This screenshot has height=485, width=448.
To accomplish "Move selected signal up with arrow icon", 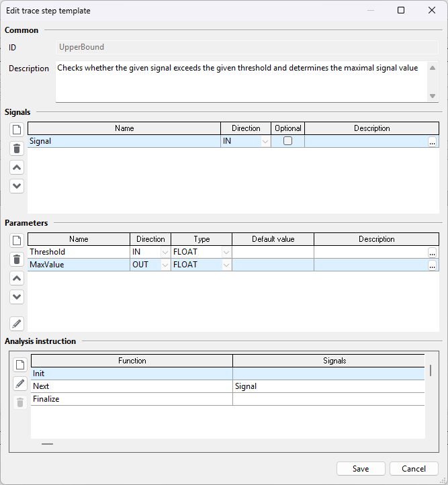I will [17, 168].
